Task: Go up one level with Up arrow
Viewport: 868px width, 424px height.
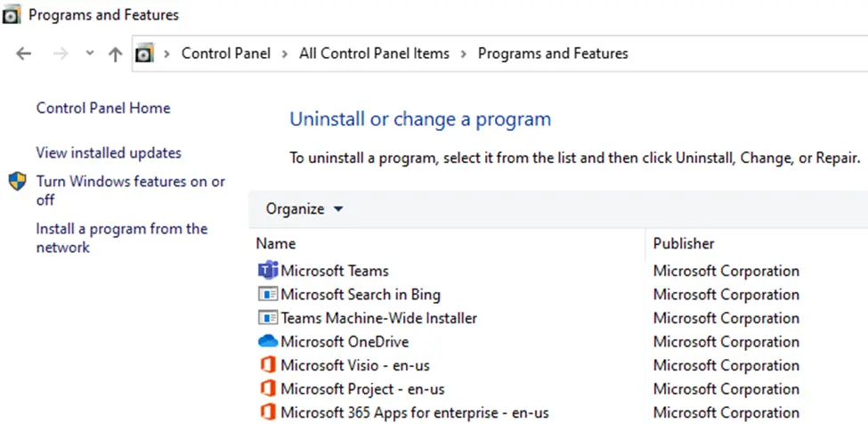Action: [115, 53]
